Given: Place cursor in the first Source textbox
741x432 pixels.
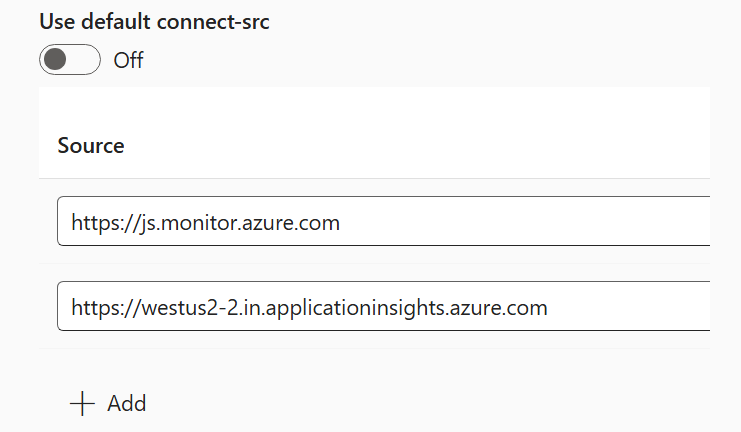Looking at the screenshot, I should pyautogui.click(x=500, y=222).
